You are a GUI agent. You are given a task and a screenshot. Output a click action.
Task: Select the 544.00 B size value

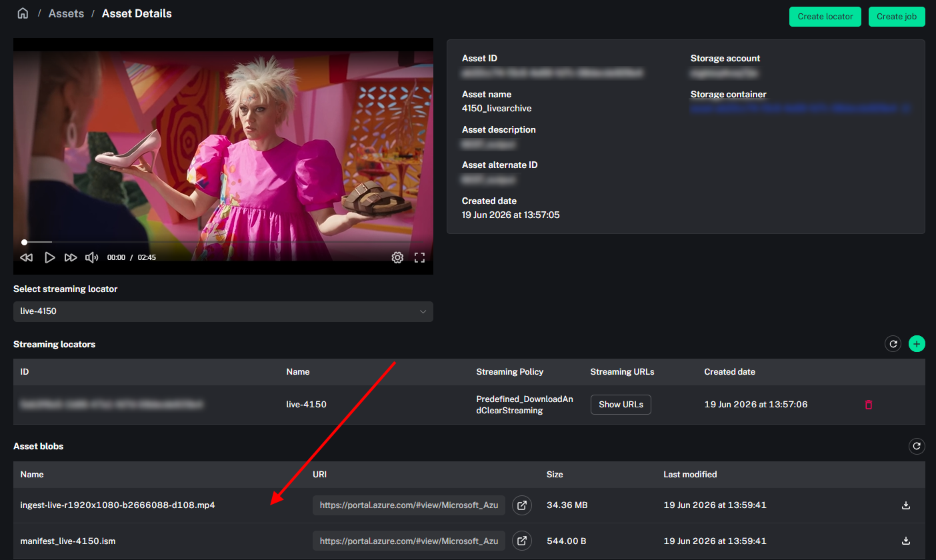[x=567, y=541]
